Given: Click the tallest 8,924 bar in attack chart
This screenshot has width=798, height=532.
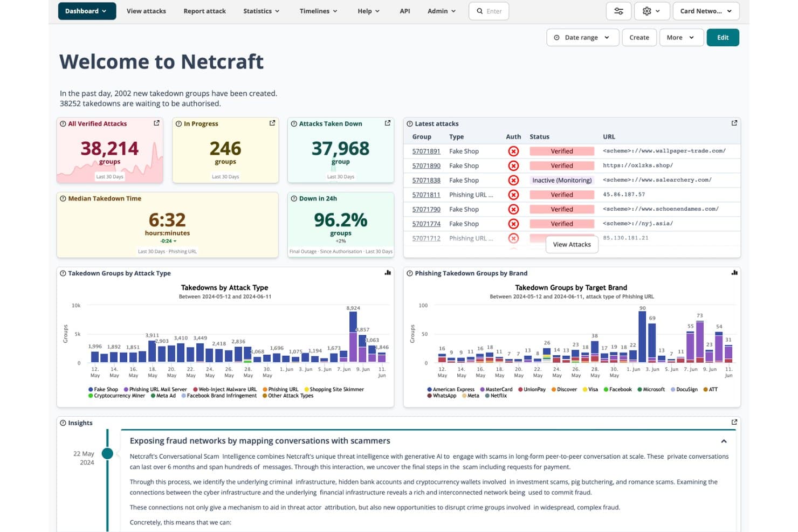Looking at the screenshot, I should 353,337.
